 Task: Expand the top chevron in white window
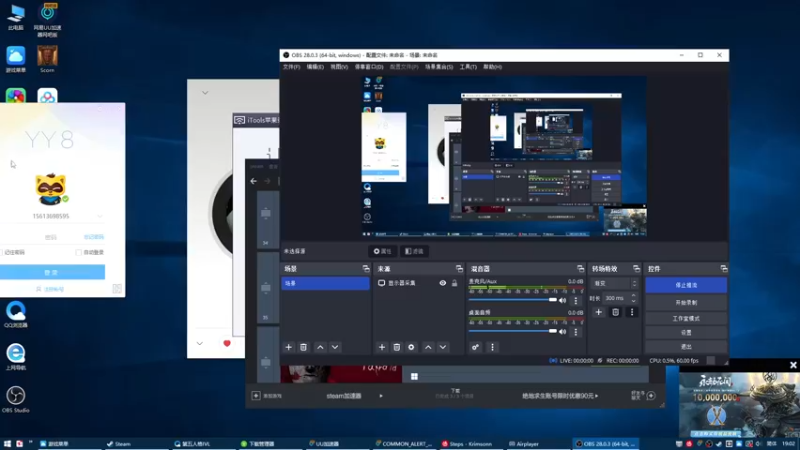point(205,93)
